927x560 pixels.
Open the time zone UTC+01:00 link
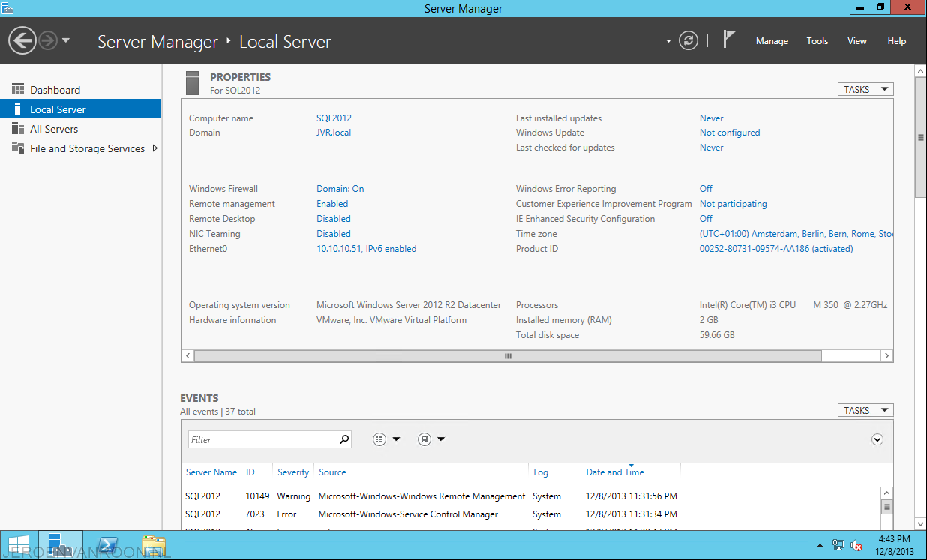(796, 234)
